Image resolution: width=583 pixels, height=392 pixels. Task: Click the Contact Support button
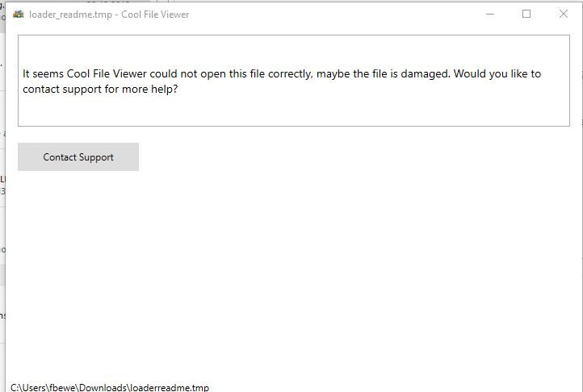click(x=78, y=156)
